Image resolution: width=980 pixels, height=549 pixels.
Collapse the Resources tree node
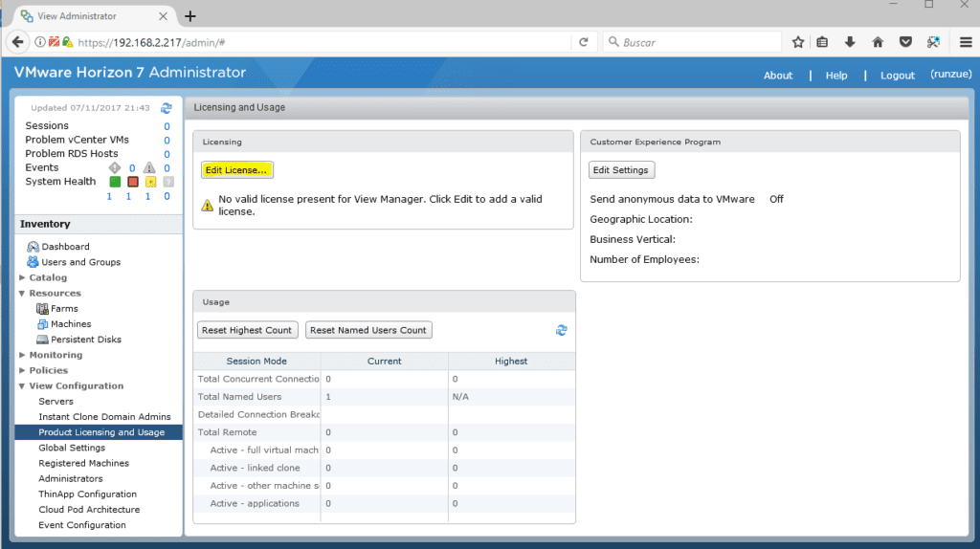point(22,293)
